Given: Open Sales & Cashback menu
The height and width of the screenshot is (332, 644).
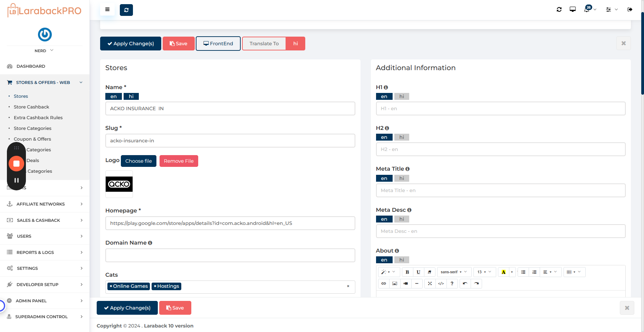Looking at the screenshot, I should (x=45, y=220).
